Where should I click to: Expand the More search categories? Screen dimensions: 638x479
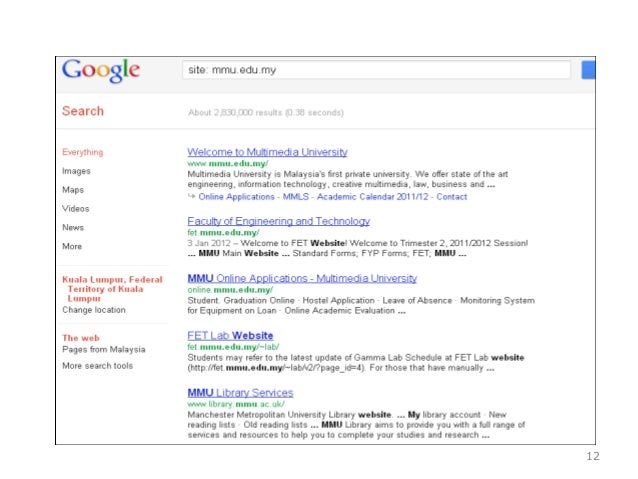pos(72,246)
